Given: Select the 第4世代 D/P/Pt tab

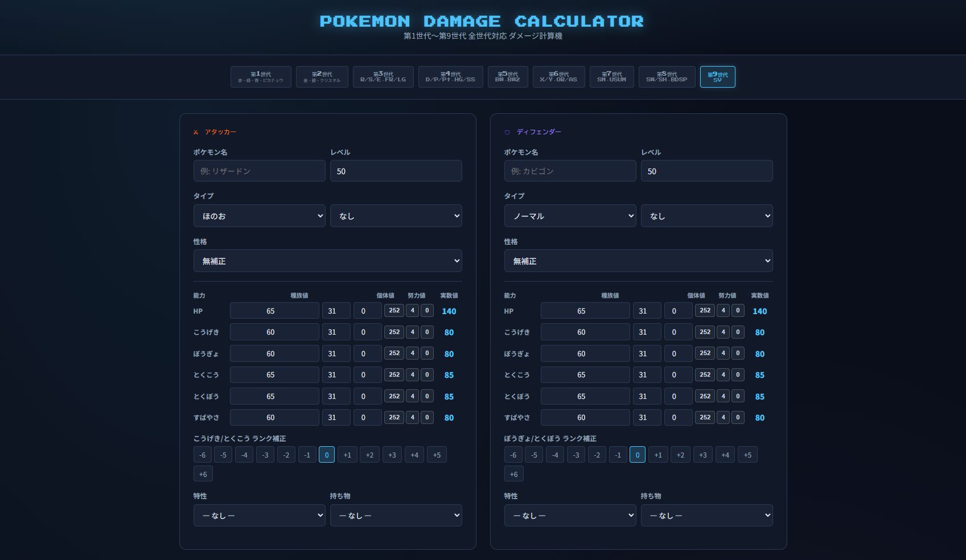Looking at the screenshot, I should (x=450, y=77).
